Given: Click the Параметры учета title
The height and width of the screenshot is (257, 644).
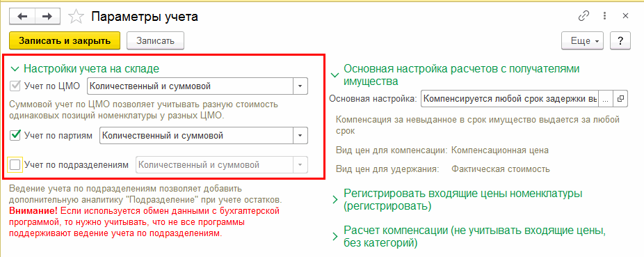Looking at the screenshot, I should [x=145, y=17].
